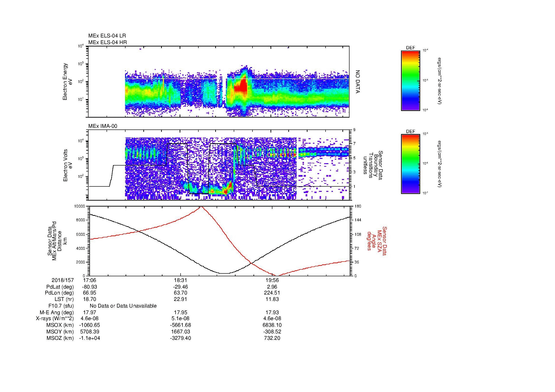Click the 'Electron Energy eV' axis label
This screenshot has width=555, height=392.
click(68, 82)
